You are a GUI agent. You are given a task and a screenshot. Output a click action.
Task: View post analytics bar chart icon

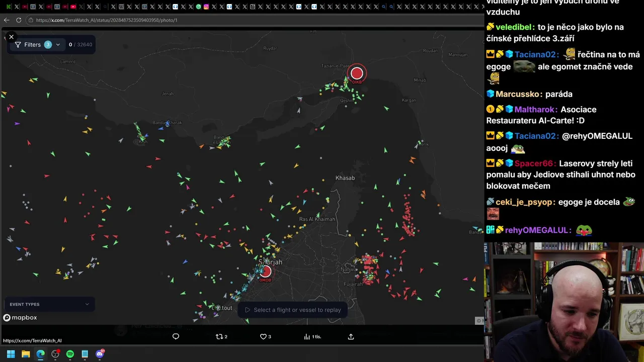(307, 336)
